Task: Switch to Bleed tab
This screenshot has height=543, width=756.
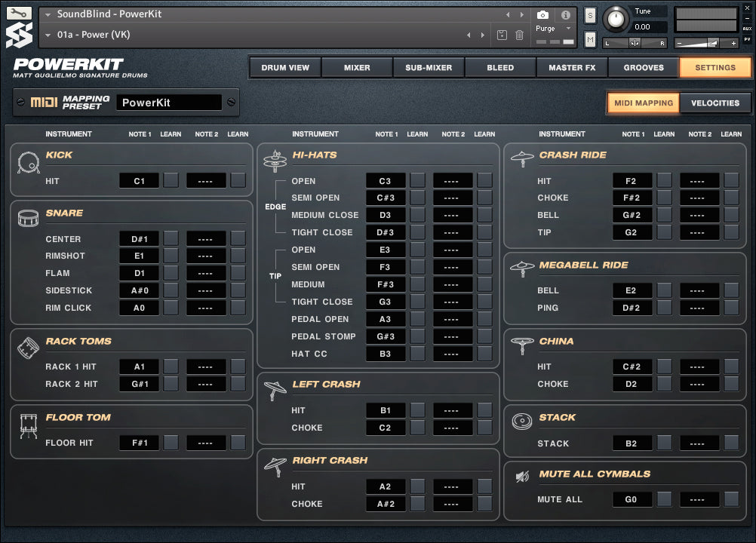Action: point(500,67)
